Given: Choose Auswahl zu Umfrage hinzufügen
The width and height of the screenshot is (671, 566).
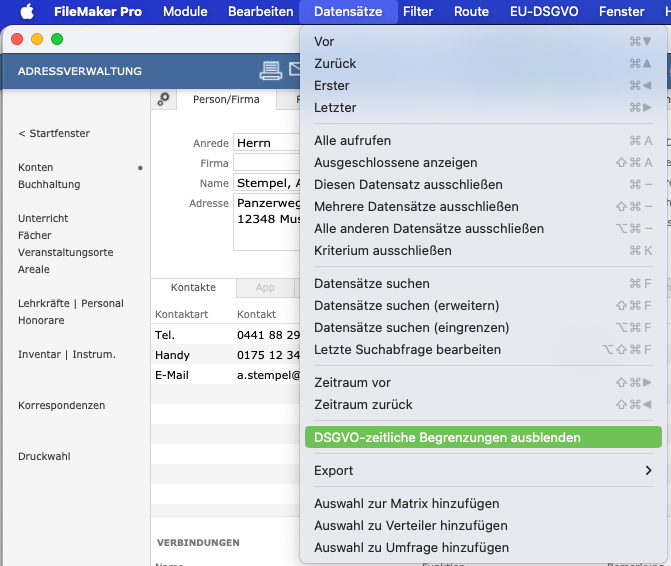Looking at the screenshot, I should (x=483, y=548).
